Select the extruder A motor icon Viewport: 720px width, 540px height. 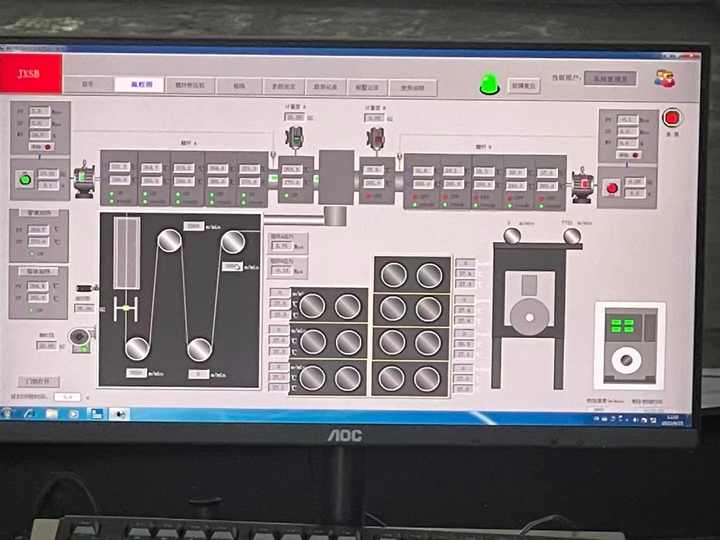84,180
